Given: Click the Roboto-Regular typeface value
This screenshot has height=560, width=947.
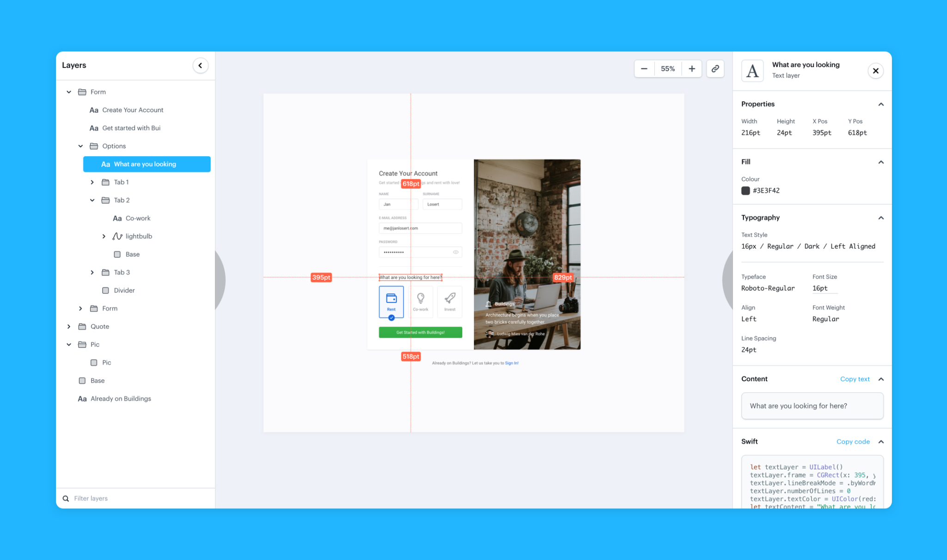Looking at the screenshot, I should pos(768,288).
